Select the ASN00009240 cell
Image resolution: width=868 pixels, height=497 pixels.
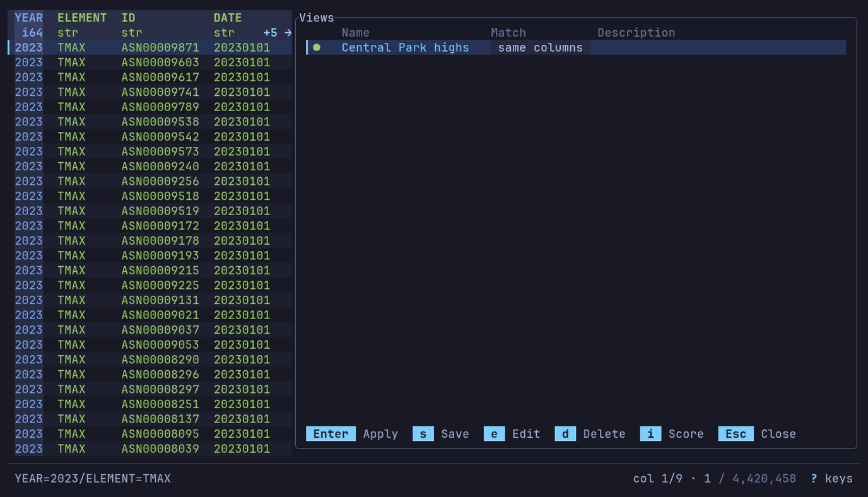pos(160,167)
